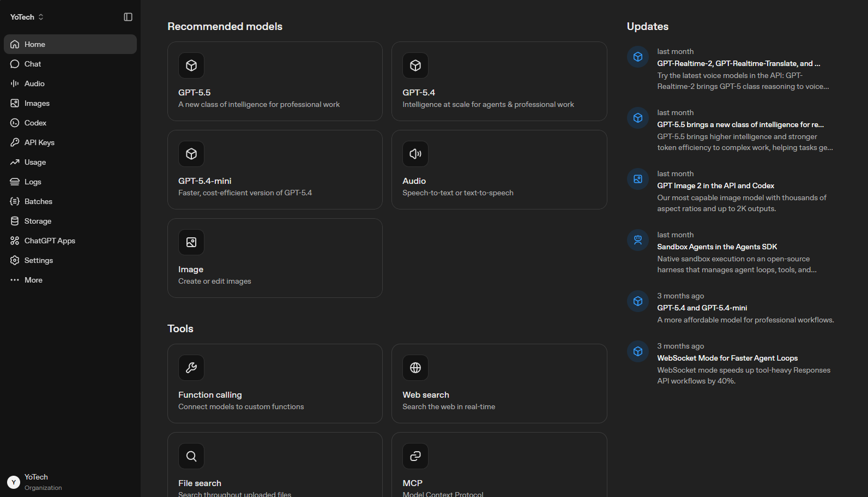Open the Web search tool title
This screenshot has width=868, height=497.
pyautogui.click(x=426, y=395)
